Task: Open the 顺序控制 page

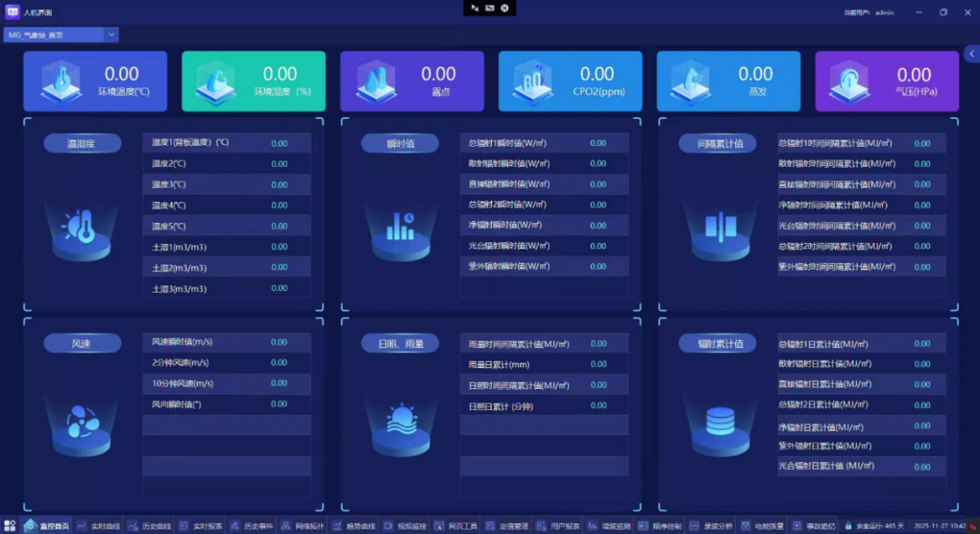Action: click(x=660, y=526)
